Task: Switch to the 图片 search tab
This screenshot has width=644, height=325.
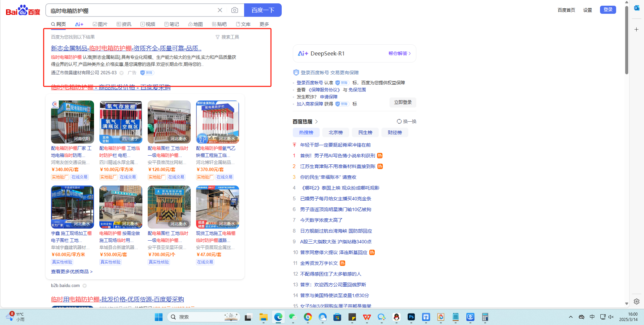Action: point(100,24)
